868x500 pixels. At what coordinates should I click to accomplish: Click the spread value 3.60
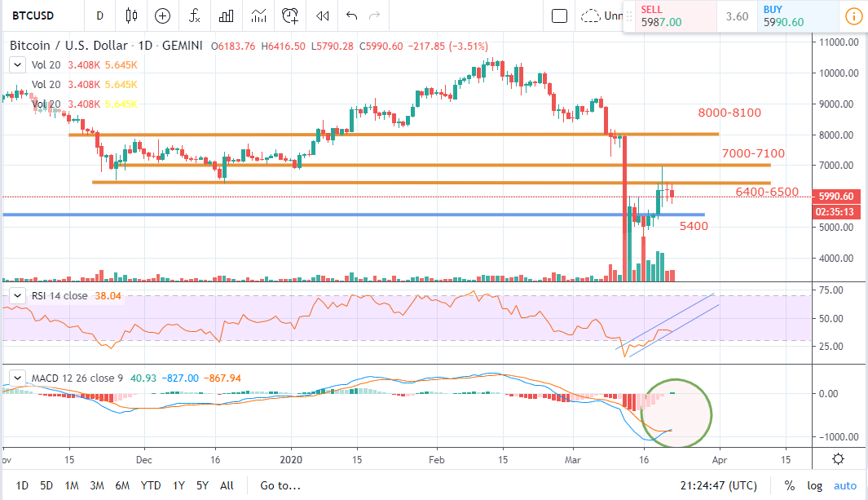(x=737, y=16)
